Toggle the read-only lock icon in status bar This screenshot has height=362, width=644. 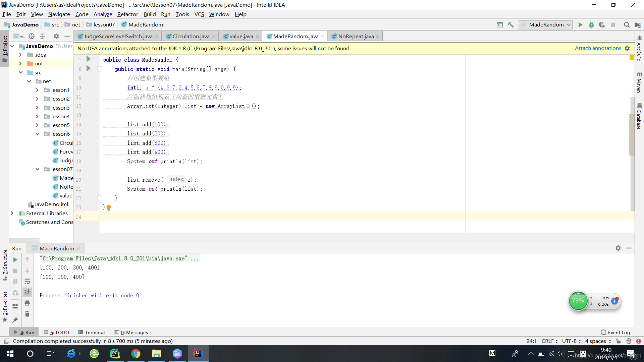618,341
